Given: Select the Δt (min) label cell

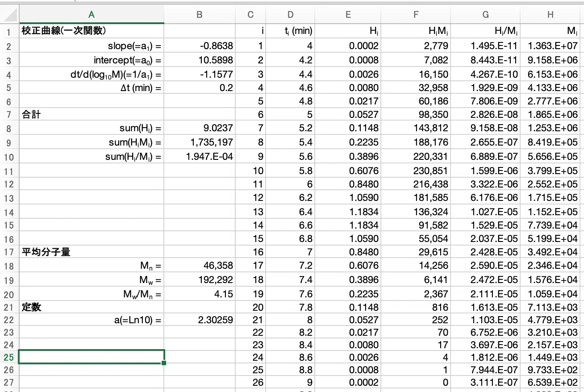Looking at the screenshot, I should (92, 88).
